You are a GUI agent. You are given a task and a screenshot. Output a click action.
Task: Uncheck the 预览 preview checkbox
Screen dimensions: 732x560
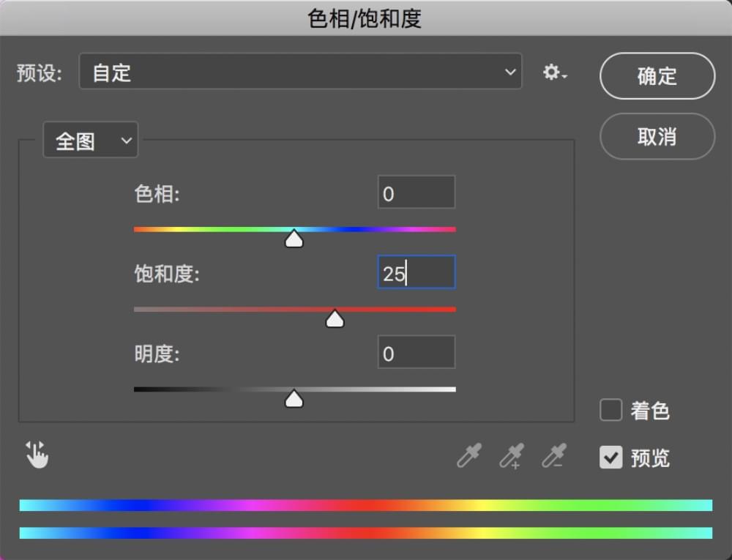[x=610, y=458]
